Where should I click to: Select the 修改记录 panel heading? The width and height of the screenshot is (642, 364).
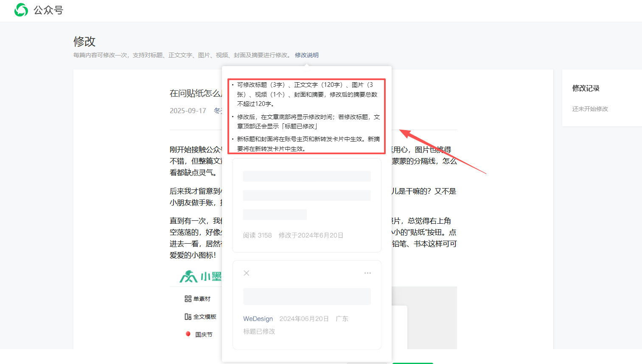586,88
